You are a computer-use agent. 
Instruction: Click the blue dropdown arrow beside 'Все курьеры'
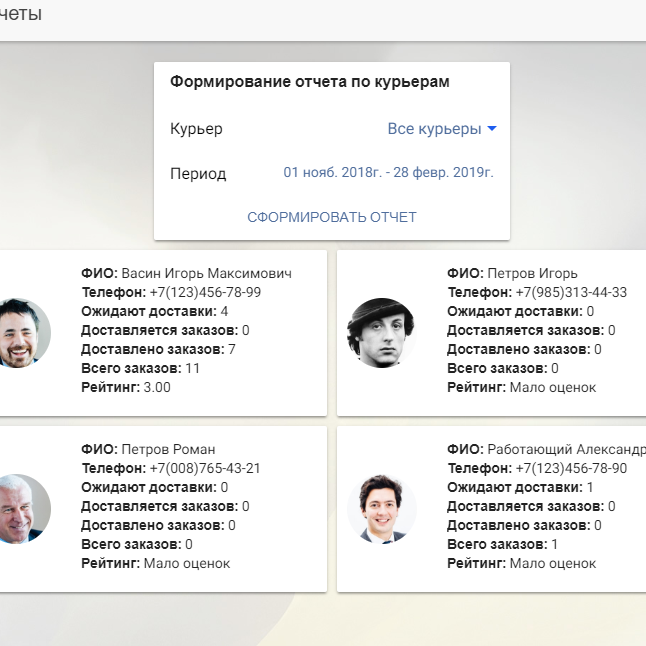(x=492, y=130)
